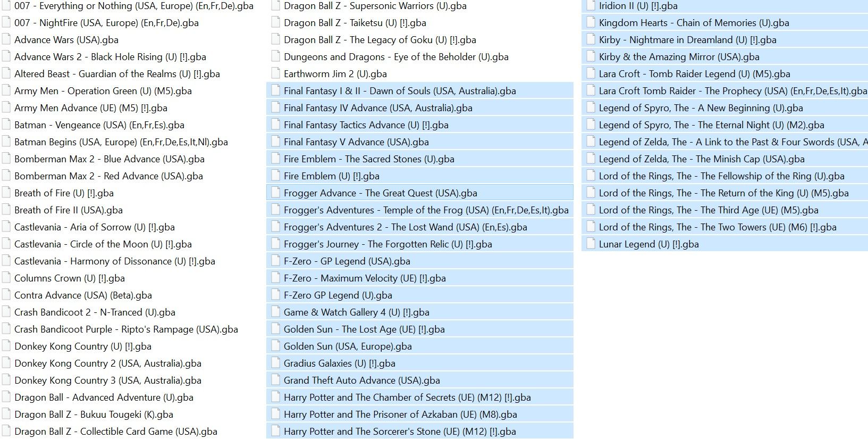The image size is (868, 439).
Task: Select Dragon Ball Z - The Legacy of Goku file
Action: tap(380, 40)
